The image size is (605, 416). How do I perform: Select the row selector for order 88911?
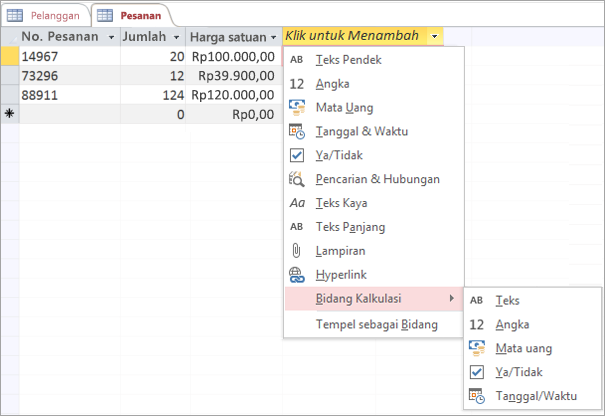click(10, 95)
